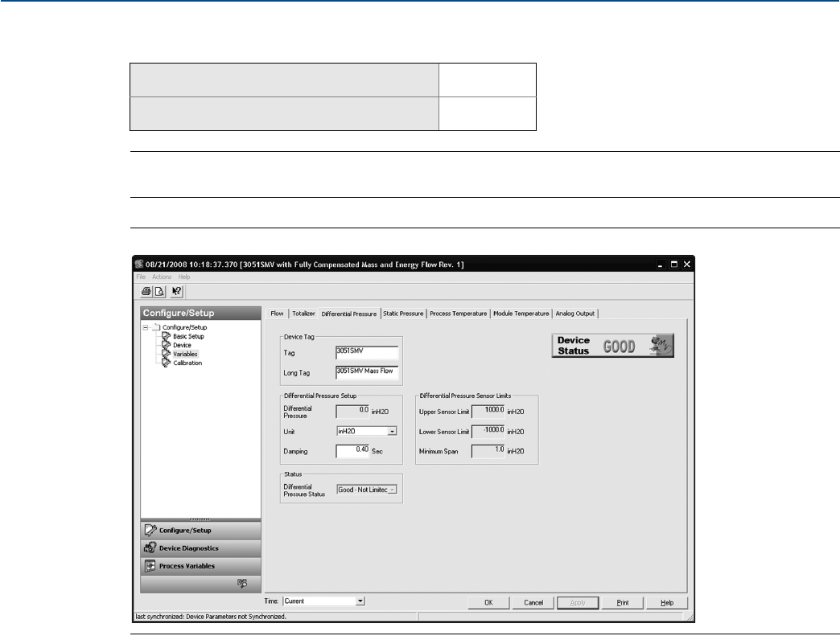Screen dimensions: 840x640
Task: Select Calibration in the tree
Action: coord(187,363)
